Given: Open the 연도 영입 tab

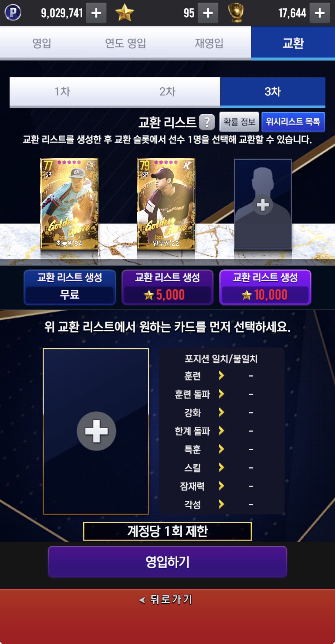Looking at the screenshot, I should [x=125, y=43].
